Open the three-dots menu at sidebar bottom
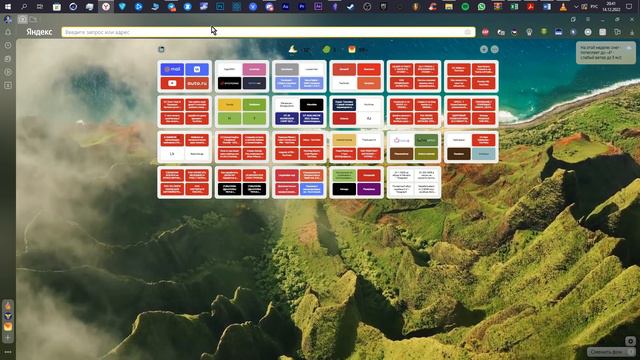 (x=8, y=351)
